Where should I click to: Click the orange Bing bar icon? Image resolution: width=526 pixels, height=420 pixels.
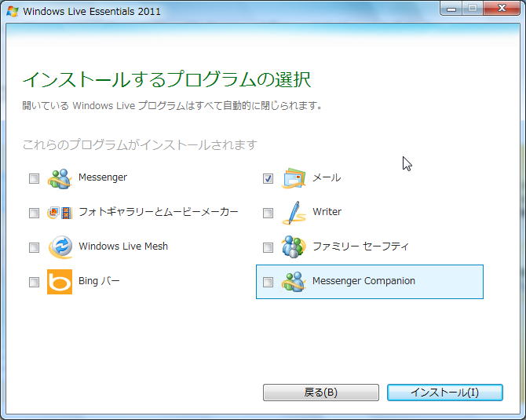pyautogui.click(x=60, y=282)
